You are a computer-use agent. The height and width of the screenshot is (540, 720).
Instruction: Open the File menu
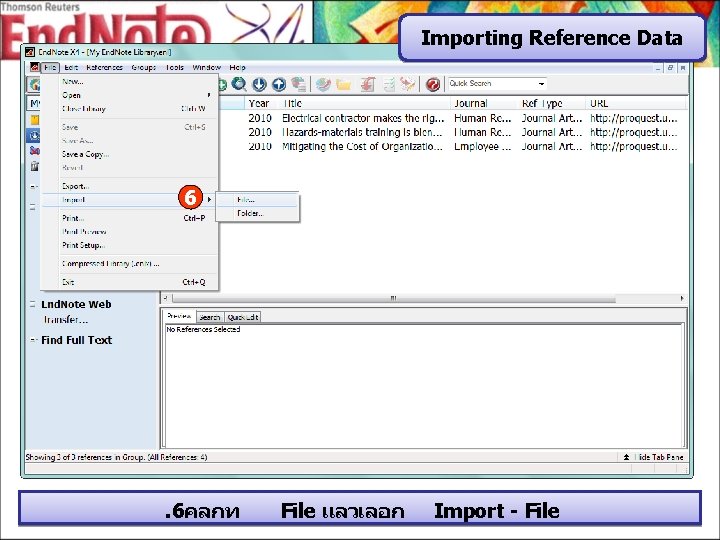pyautogui.click(x=50, y=68)
